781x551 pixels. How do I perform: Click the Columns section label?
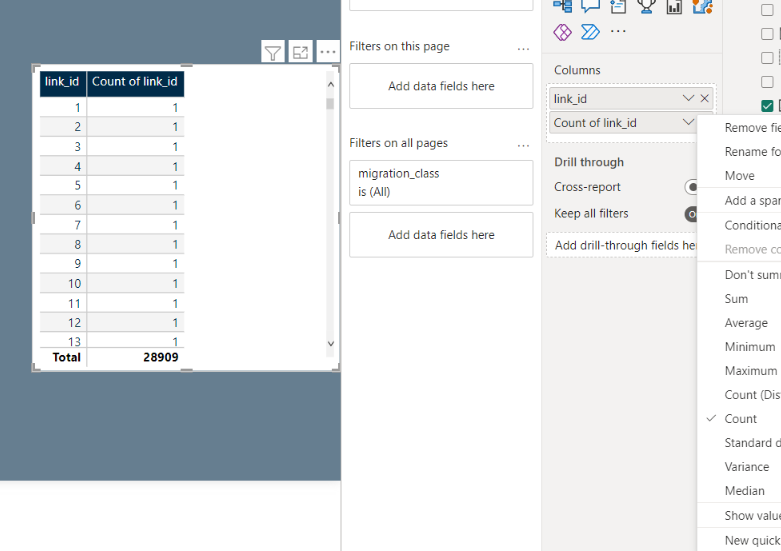pyautogui.click(x=577, y=70)
